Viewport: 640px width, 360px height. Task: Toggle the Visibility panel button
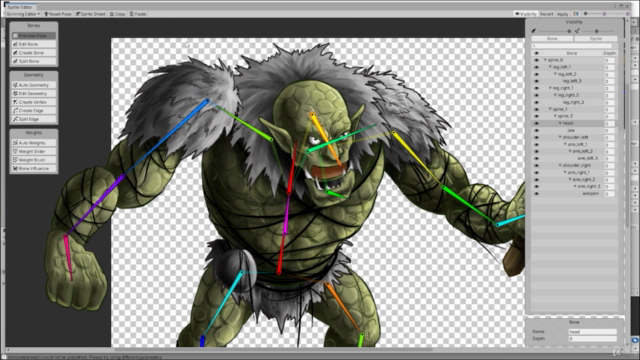(x=526, y=14)
